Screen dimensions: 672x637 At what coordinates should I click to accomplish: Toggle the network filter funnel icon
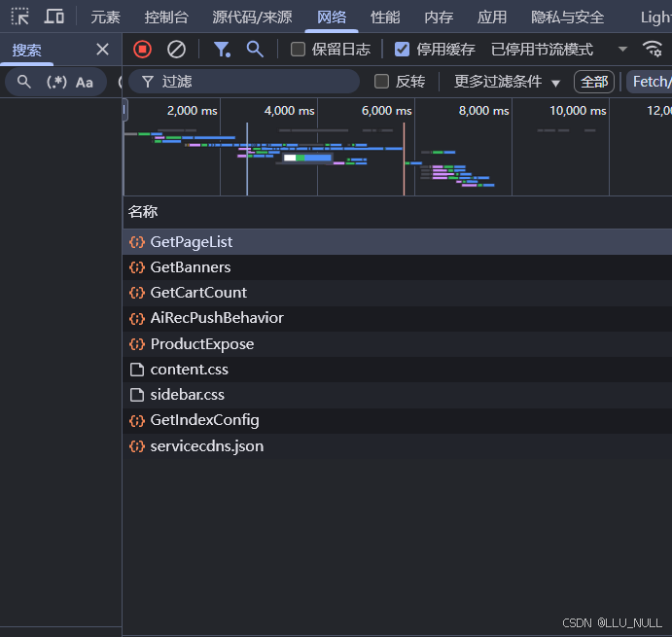222,50
